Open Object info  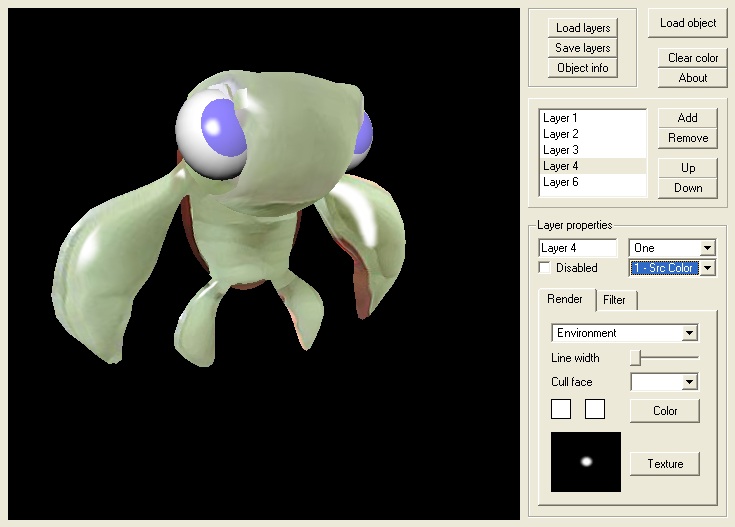[583, 68]
